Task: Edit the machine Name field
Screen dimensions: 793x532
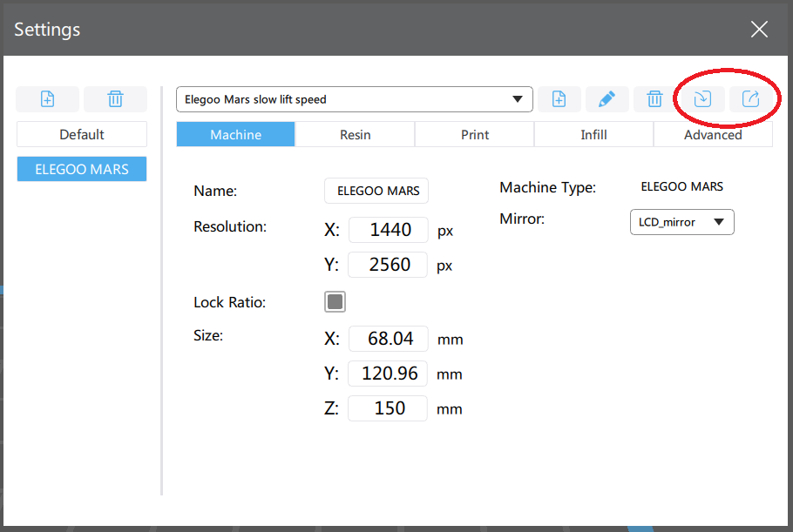Action: [x=376, y=191]
